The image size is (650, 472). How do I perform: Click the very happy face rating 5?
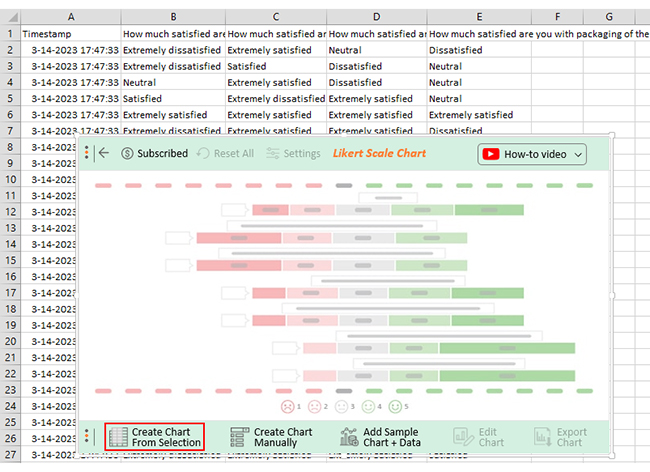click(x=395, y=407)
